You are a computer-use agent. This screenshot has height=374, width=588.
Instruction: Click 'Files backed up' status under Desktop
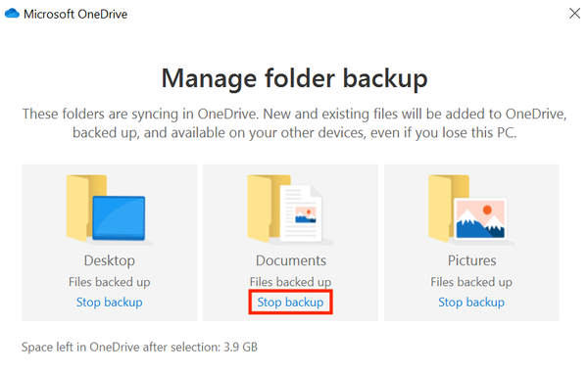109,282
